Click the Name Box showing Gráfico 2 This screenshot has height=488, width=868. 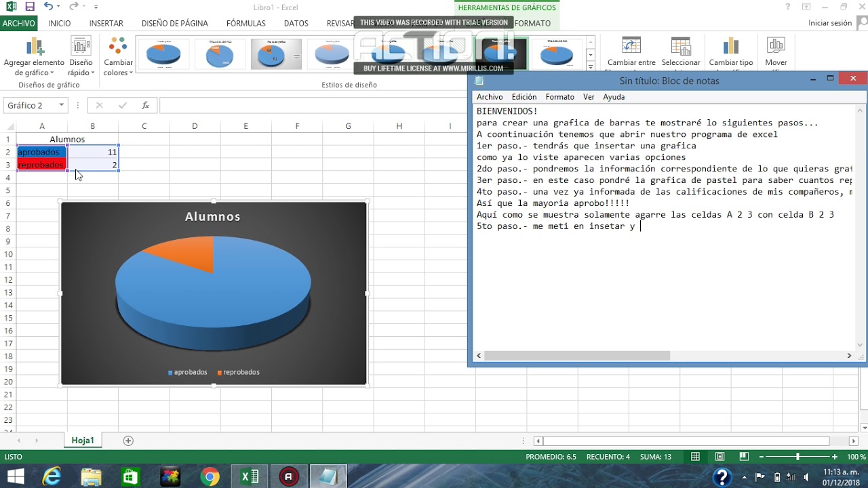pos(30,105)
